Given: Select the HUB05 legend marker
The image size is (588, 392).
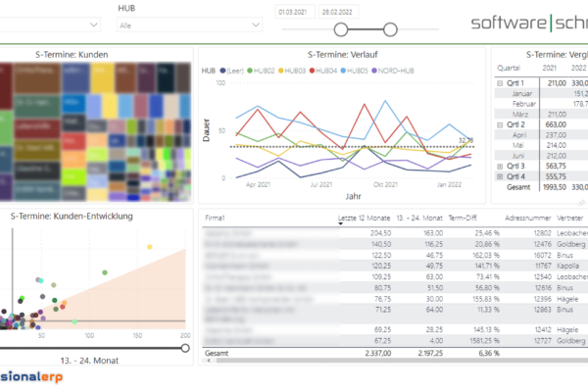Looking at the screenshot, I should [x=343, y=71].
